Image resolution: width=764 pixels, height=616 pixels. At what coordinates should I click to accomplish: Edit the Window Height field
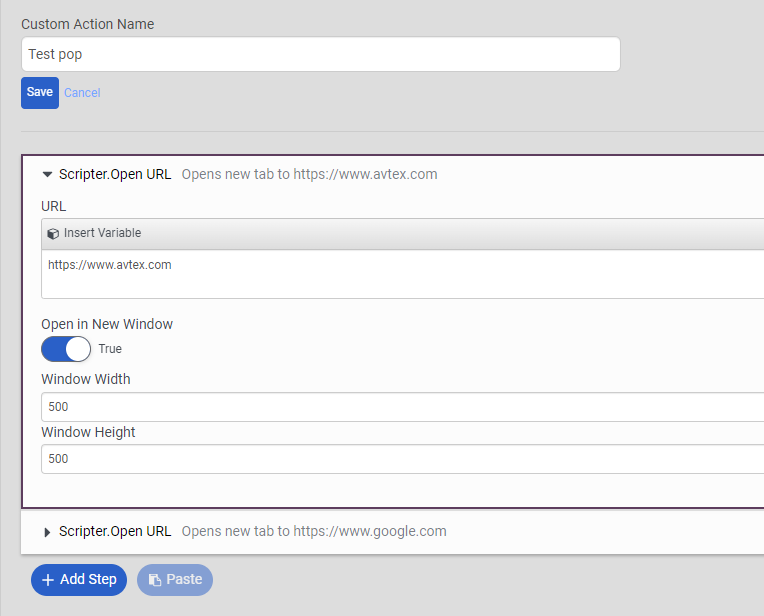tap(400, 459)
